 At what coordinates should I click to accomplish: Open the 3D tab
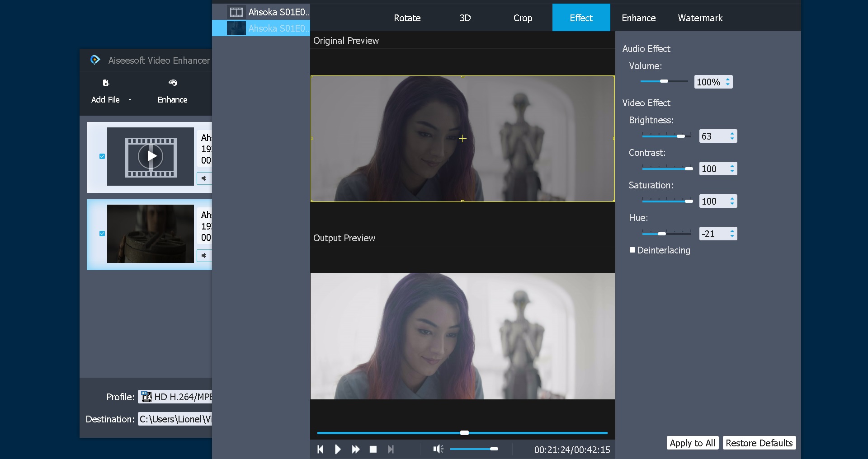tap(465, 18)
